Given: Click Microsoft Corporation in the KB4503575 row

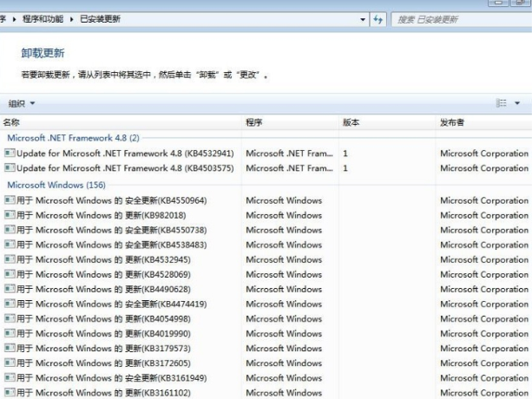Looking at the screenshot, I should point(484,168).
